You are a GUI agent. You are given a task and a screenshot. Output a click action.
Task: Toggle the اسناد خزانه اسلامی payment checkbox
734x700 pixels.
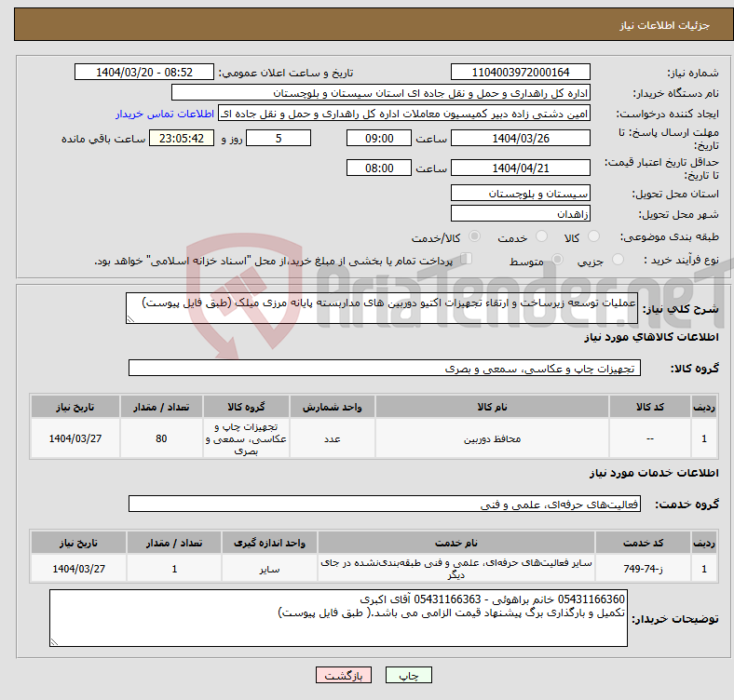(x=467, y=258)
